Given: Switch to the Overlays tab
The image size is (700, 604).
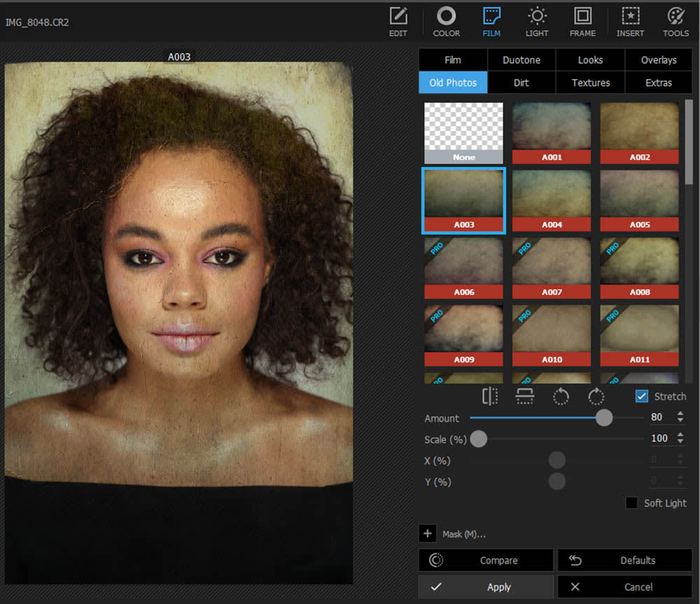Looking at the screenshot, I should click(659, 59).
